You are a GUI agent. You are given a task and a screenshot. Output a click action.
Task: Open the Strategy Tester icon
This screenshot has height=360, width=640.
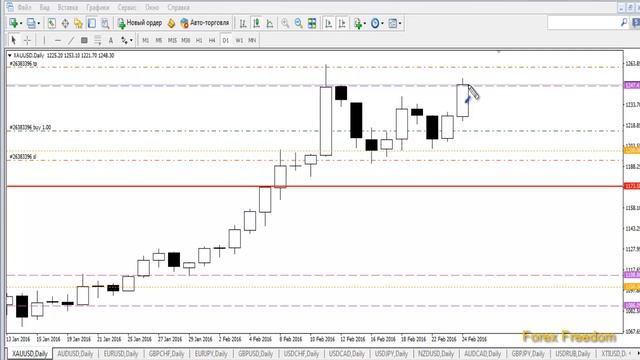click(105, 23)
